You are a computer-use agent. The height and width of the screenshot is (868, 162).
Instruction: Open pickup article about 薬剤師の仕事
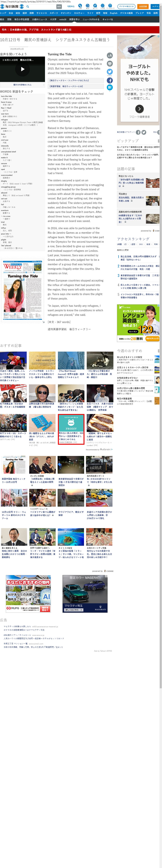tap(138, 148)
